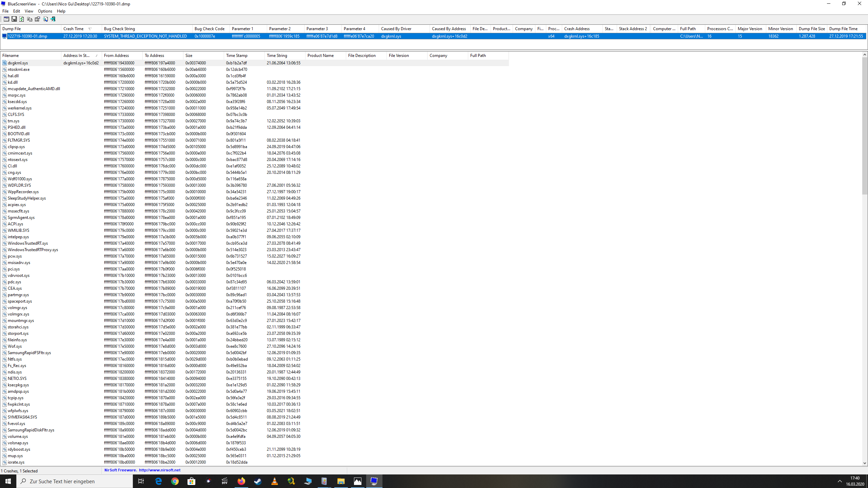Click the Properties toolbar icon
The height and width of the screenshot is (488, 868).
tap(37, 19)
